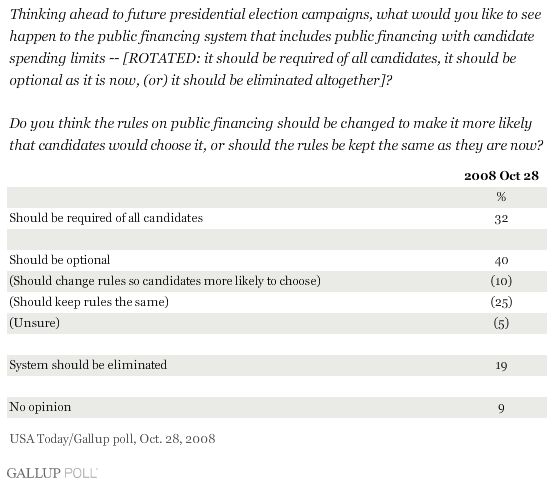554x484 pixels.
Task: Click the value 40 for optional
Action: (501, 261)
